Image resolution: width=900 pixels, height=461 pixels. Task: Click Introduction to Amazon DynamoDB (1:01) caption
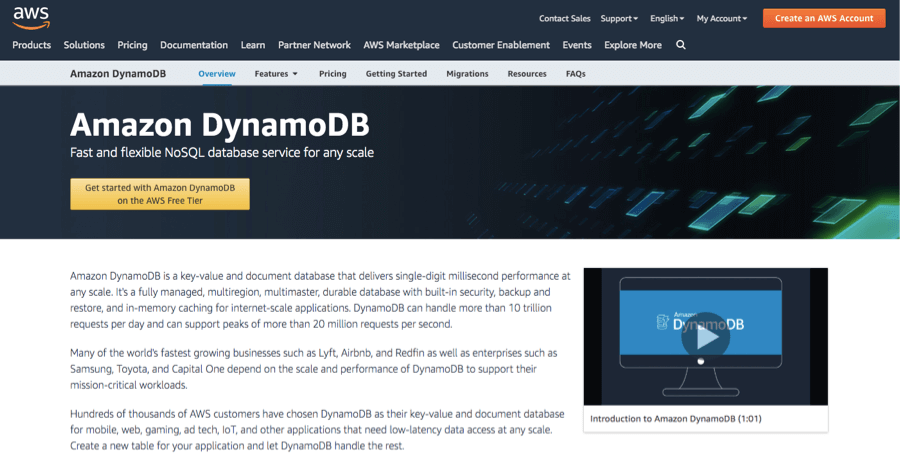click(676, 419)
